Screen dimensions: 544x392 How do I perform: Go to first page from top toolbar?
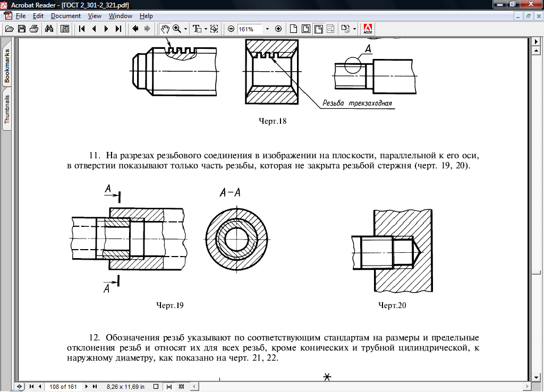click(x=82, y=29)
